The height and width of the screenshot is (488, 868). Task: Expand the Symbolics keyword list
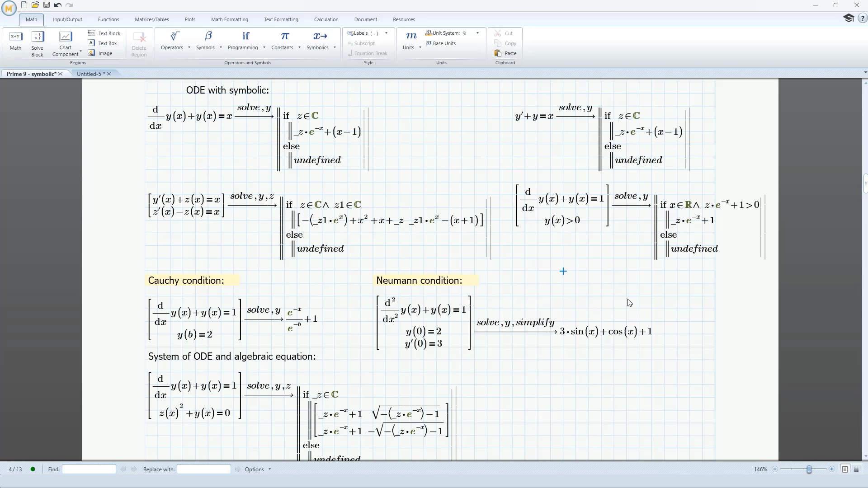click(x=334, y=47)
